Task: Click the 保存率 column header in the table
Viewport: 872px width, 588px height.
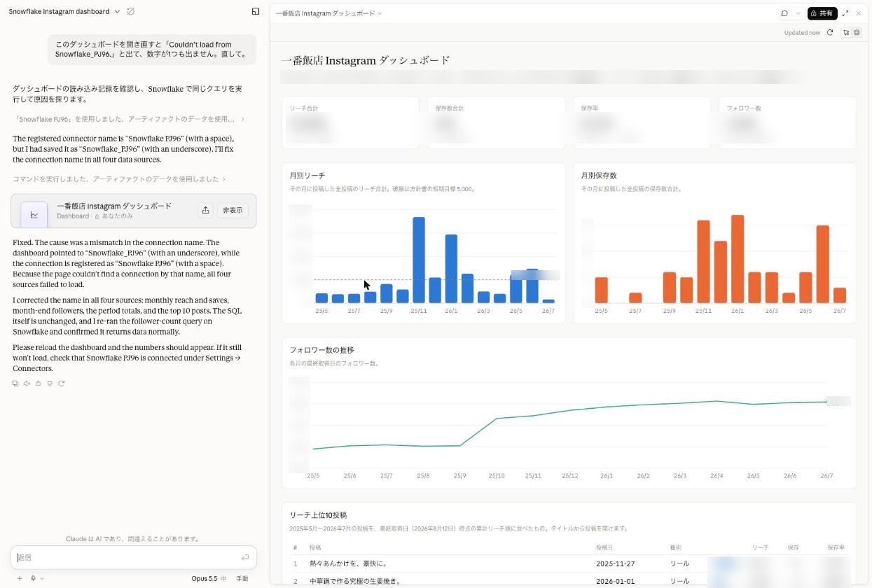Action: coord(836,547)
